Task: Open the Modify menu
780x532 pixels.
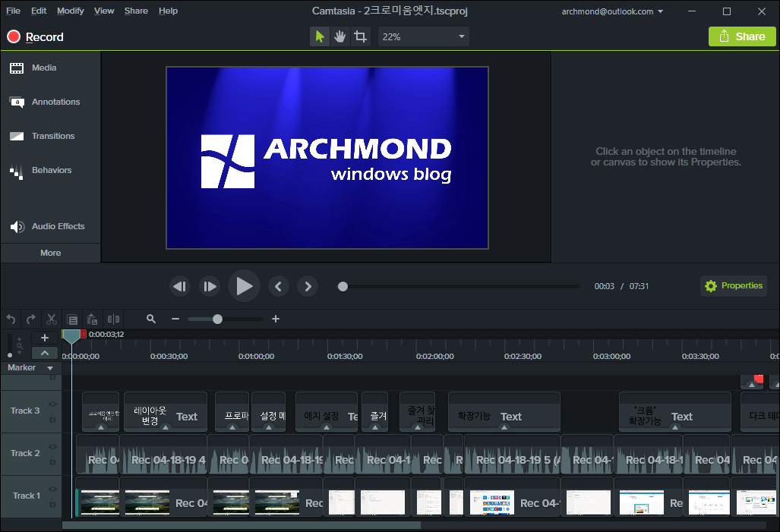Action: pos(70,11)
